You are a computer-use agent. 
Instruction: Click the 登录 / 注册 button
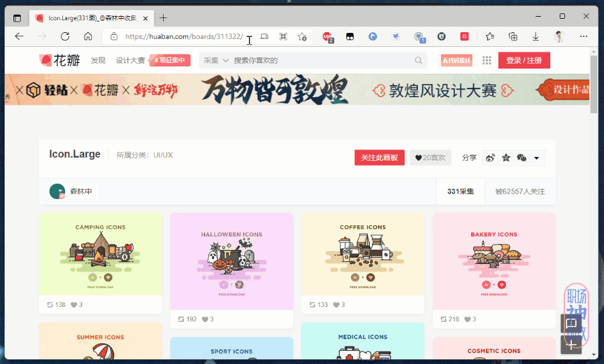point(524,60)
